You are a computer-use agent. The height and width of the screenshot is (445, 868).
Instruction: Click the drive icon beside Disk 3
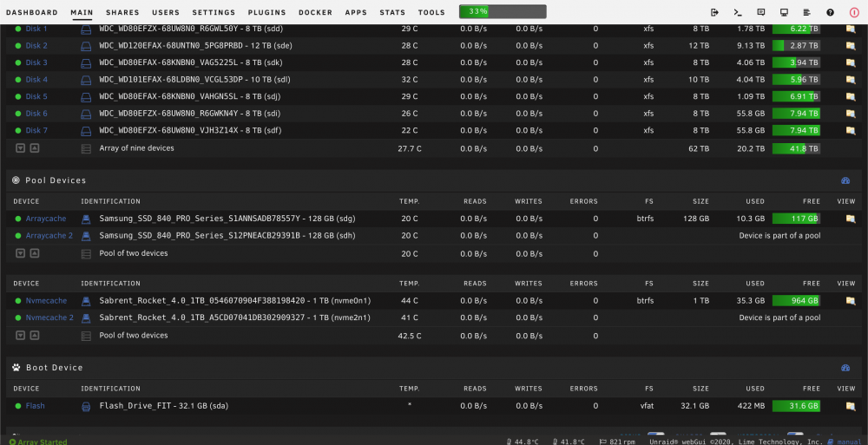pos(86,63)
